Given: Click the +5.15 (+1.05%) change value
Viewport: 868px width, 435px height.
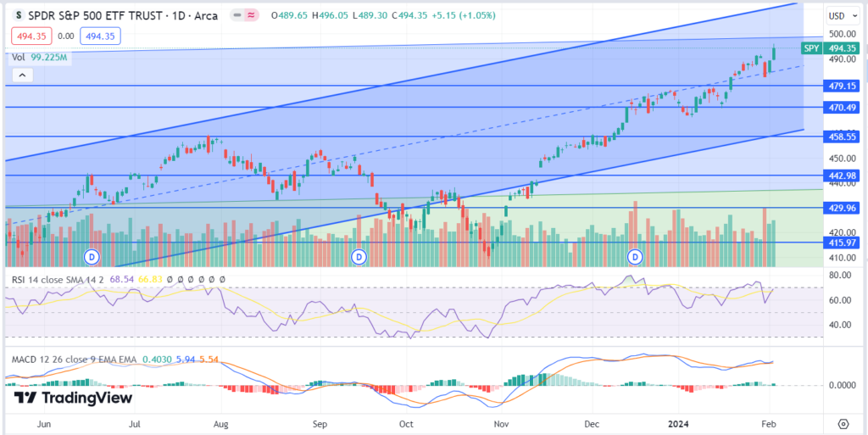Looking at the screenshot, I should click(463, 15).
